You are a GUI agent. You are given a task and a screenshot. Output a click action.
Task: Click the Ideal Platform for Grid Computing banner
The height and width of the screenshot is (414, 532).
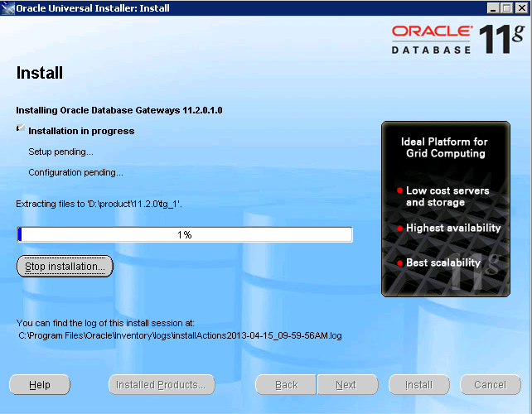point(446,209)
